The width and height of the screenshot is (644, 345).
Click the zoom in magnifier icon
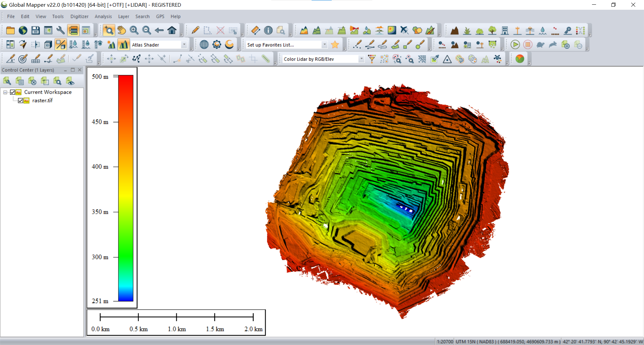tap(134, 30)
